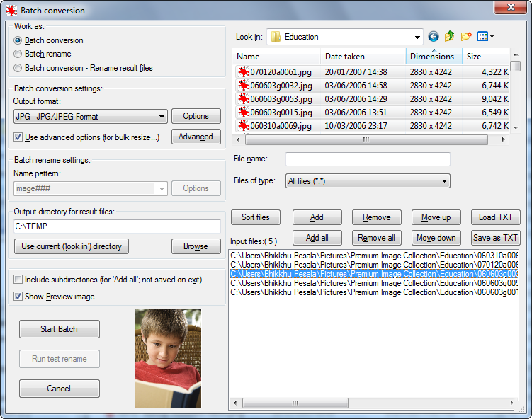
Task: Click the Output directory text field
Action: tap(117, 226)
